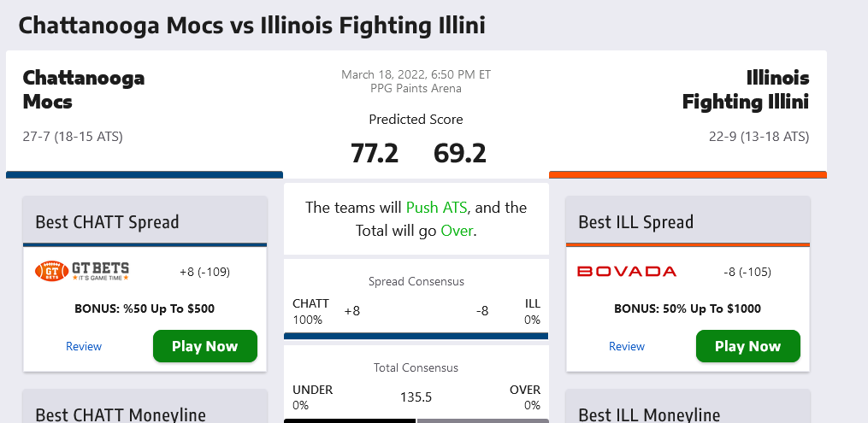
Task: Open the Bovada Review link
Action: (x=627, y=346)
